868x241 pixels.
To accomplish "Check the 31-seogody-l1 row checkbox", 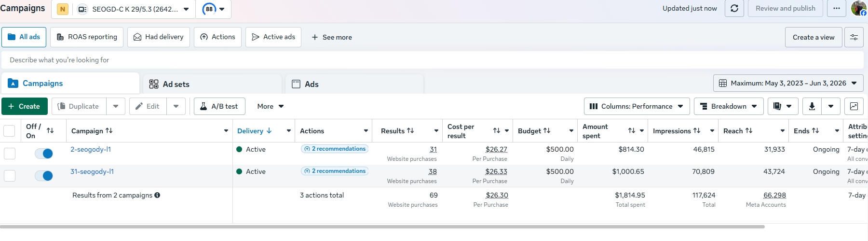I will pyautogui.click(x=10, y=176).
